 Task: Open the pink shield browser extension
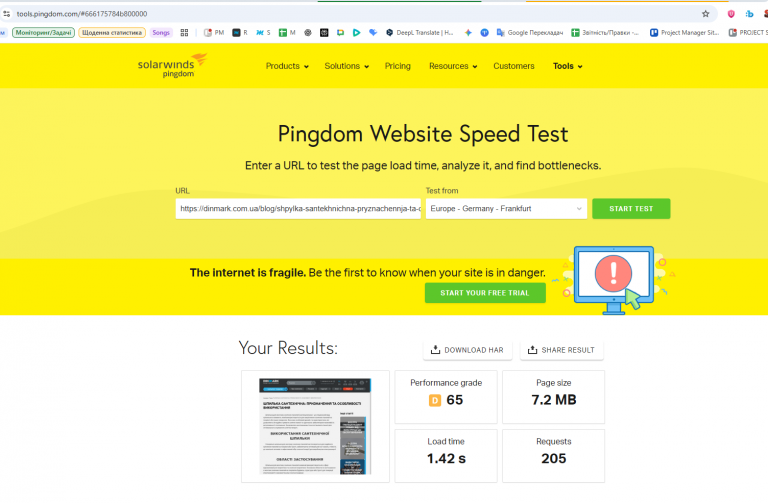coord(731,14)
